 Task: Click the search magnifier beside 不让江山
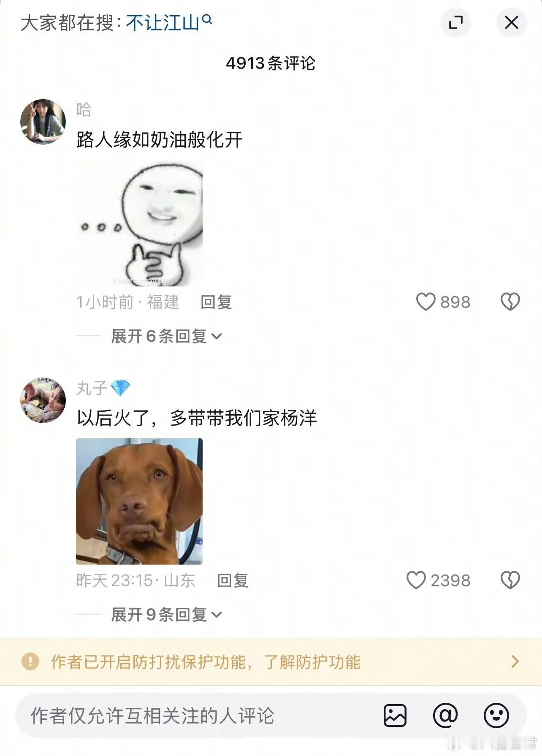207,20
